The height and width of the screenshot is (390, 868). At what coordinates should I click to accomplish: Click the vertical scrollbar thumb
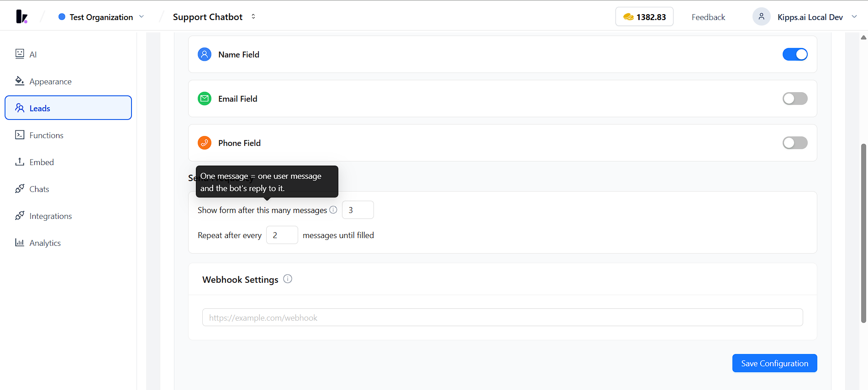click(863, 233)
